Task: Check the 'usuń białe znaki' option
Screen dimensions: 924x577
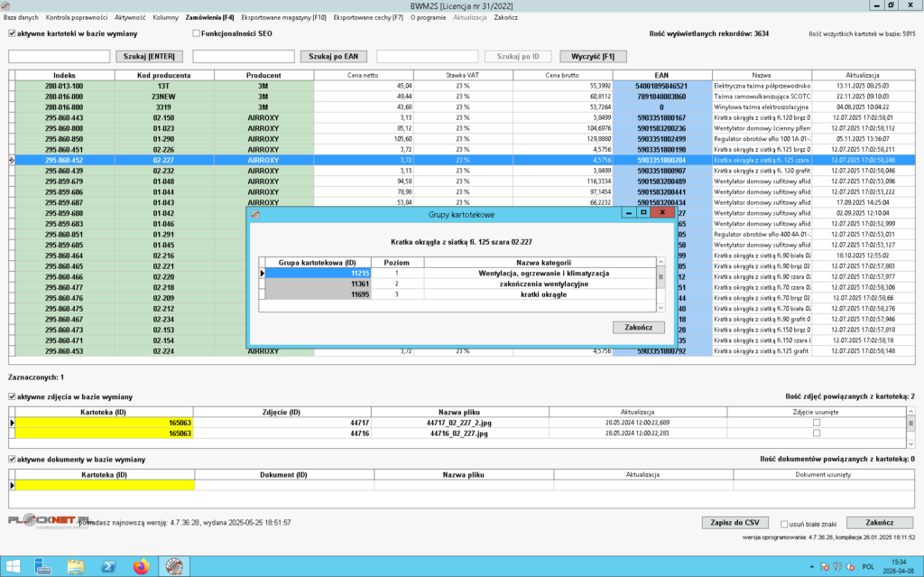Action: coord(784,523)
